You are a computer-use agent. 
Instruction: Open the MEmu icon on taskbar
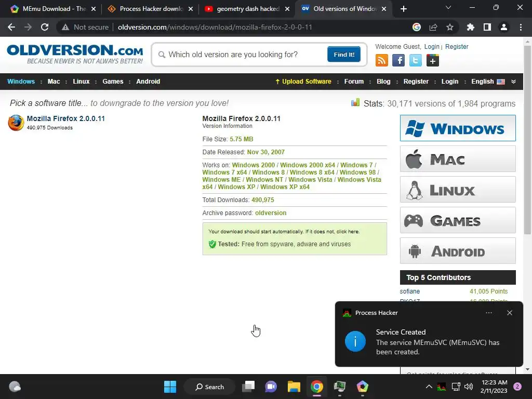362,387
